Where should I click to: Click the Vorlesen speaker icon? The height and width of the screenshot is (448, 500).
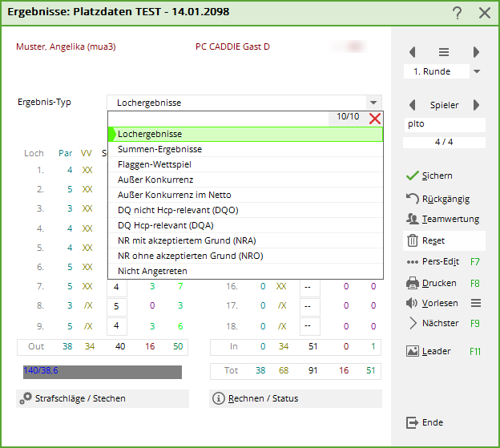413,303
